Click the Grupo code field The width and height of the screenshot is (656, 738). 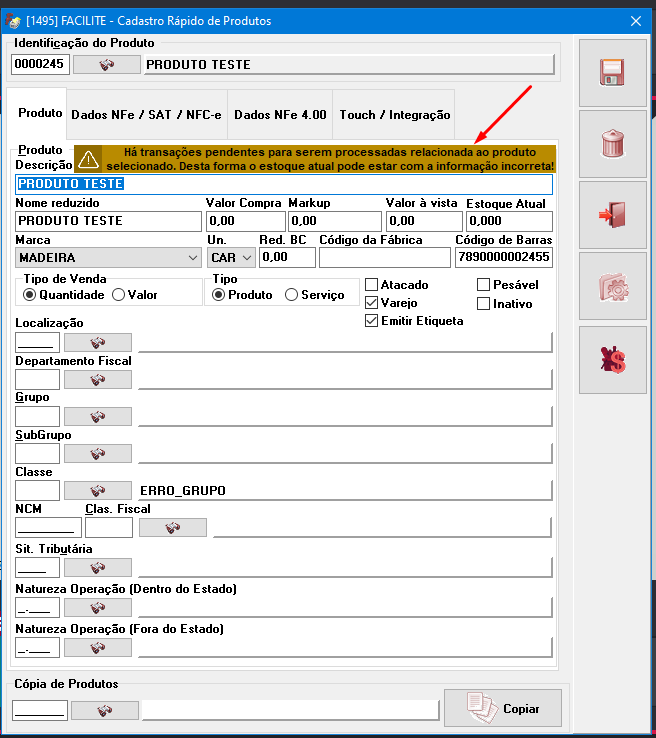coord(38,417)
